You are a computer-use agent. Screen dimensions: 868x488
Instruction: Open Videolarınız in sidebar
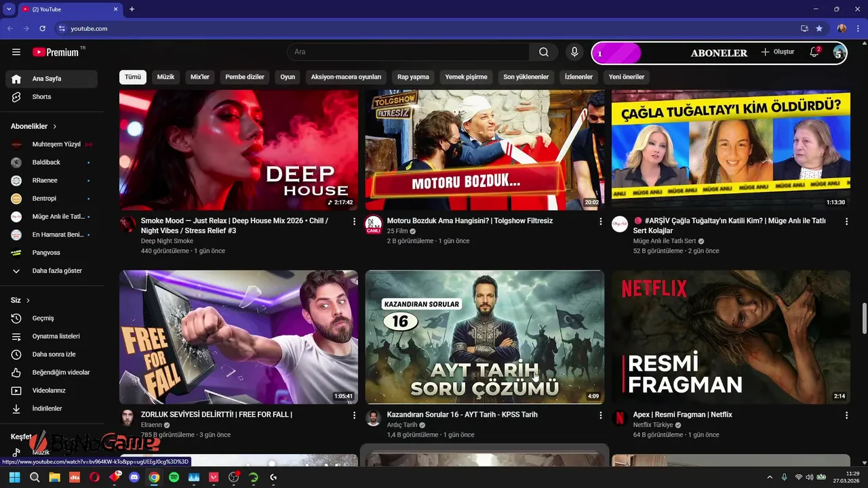click(x=52, y=390)
